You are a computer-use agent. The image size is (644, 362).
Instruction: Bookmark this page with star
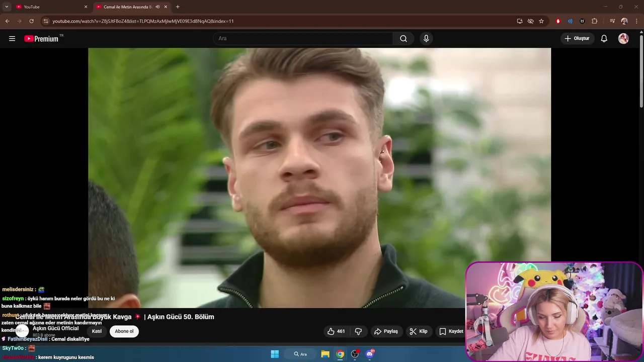pos(541,21)
